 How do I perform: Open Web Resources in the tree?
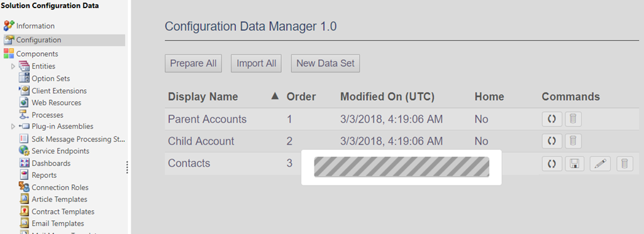click(x=56, y=103)
